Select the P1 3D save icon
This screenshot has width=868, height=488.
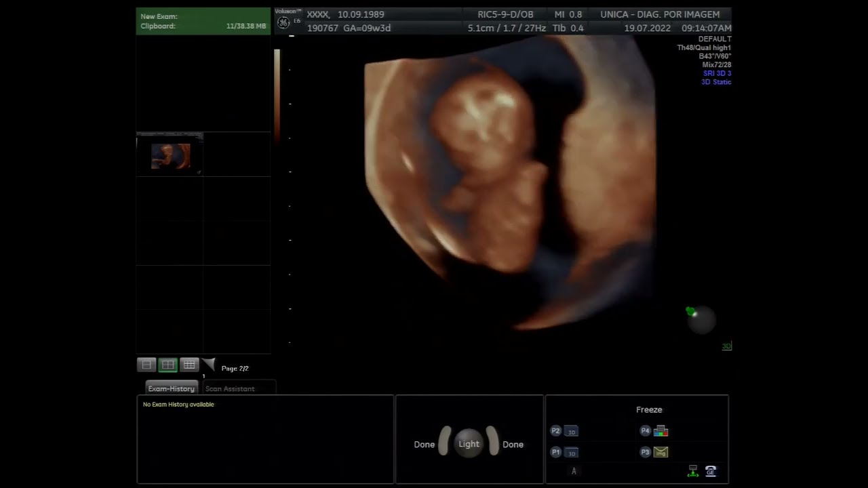point(571,452)
